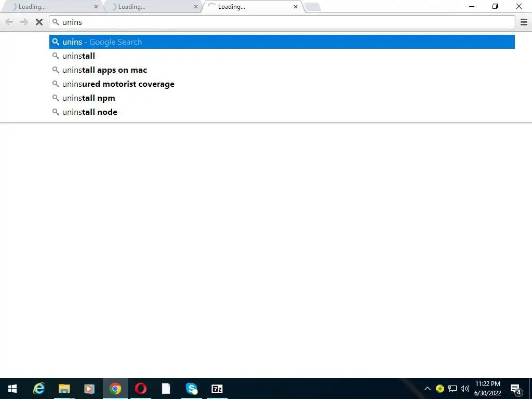
Task: Select the active third Loading tab
Action: coord(253,7)
